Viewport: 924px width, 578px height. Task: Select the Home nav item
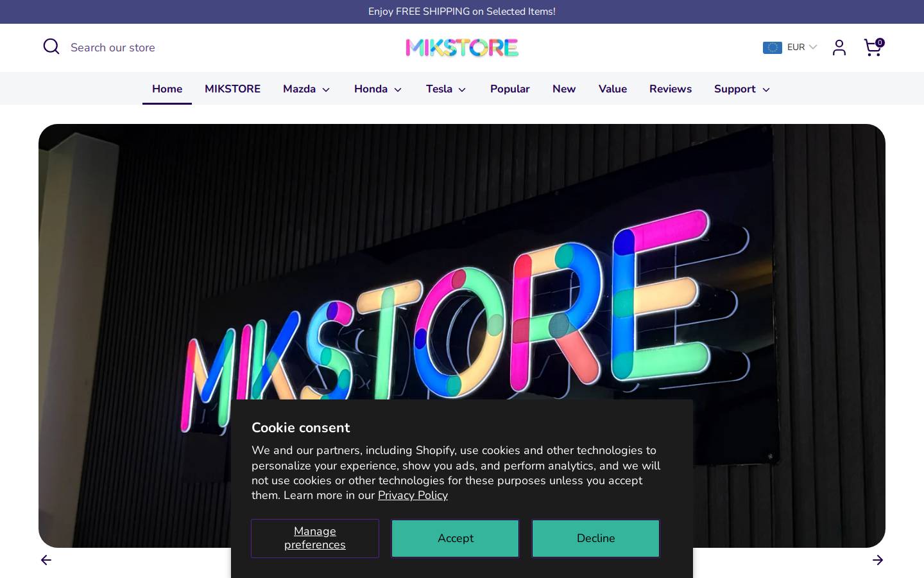point(167,89)
